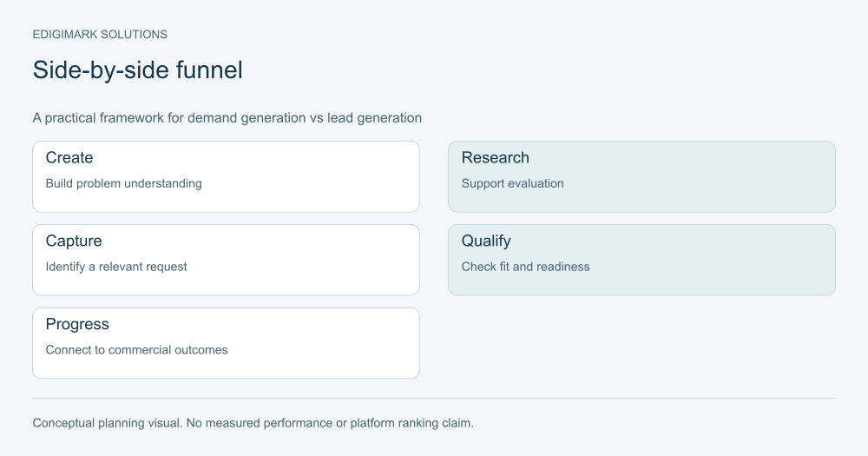The image size is (868, 456).
Task: Click Connect to commercial outcomes text
Action: coord(137,350)
